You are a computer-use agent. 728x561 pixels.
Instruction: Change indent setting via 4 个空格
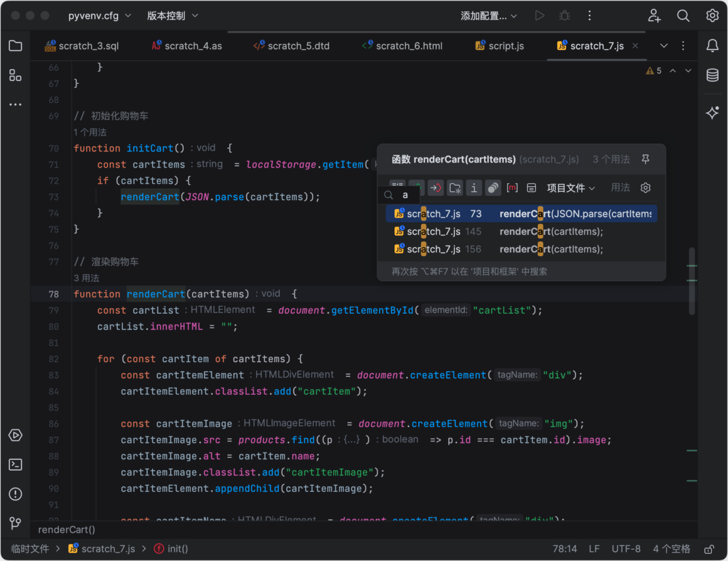[672, 549]
